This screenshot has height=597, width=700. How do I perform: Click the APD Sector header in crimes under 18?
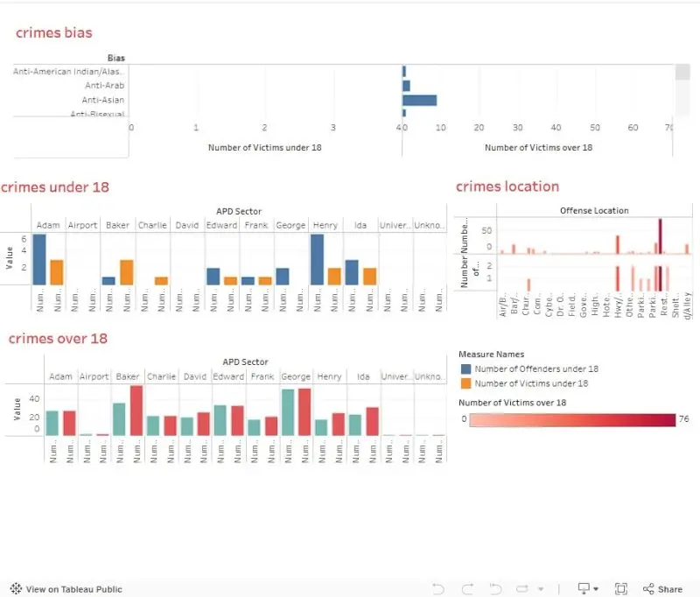239,211
